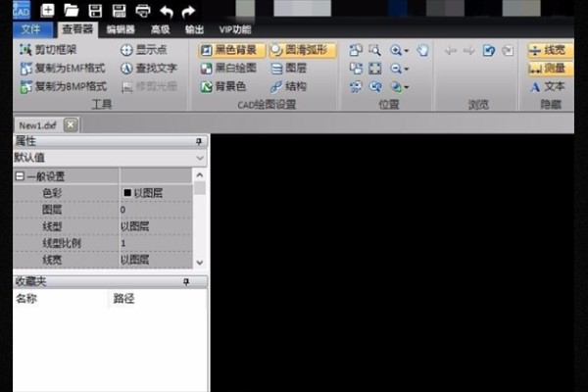Open the globe view dropdown arrow
588x392 pixels.
click(407, 87)
